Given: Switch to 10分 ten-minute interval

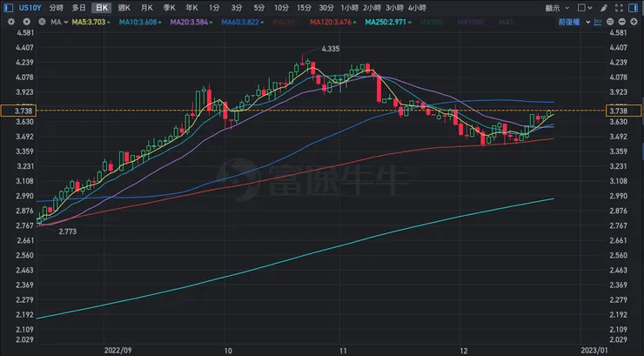Looking at the screenshot, I should tap(281, 8).
